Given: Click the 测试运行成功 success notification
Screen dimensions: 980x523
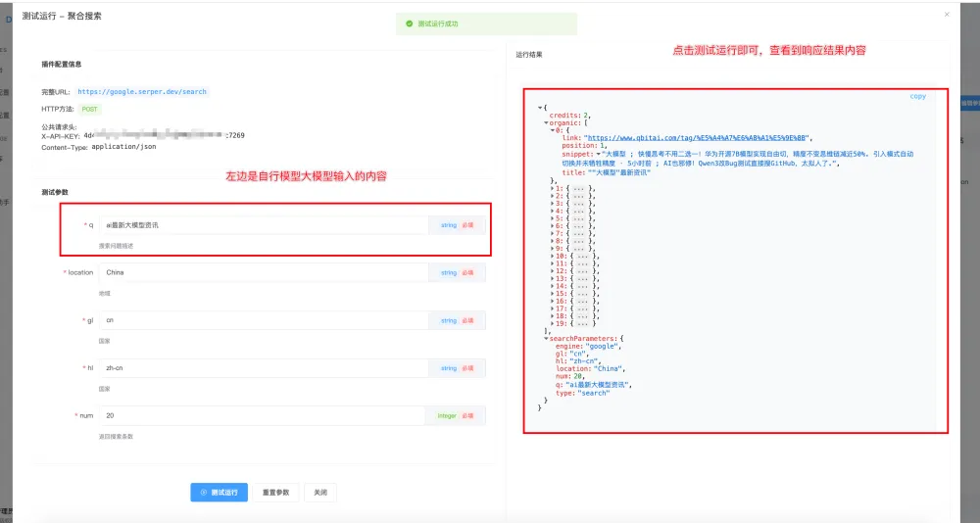Looking at the screenshot, I should click(x=486, y=24).
